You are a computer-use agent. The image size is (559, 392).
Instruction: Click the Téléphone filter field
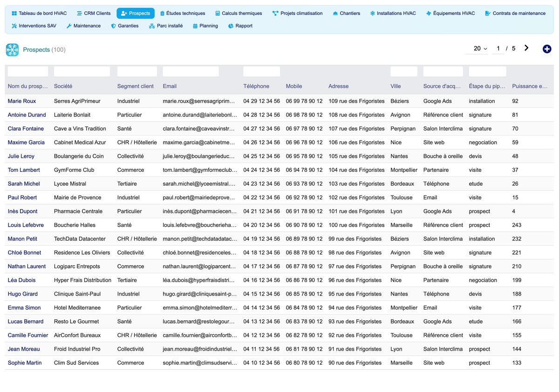262,72
